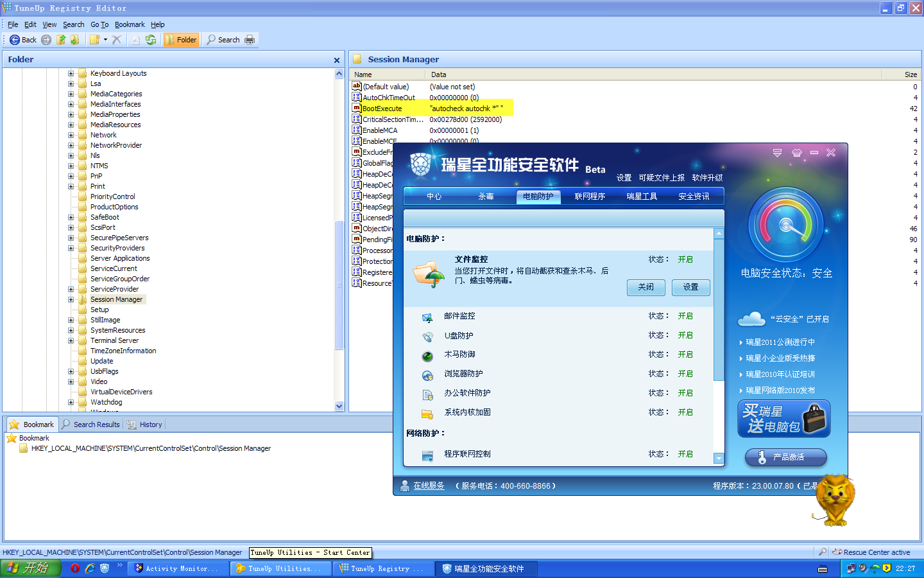Go up one level with the folder-up icon

[61, 40]
